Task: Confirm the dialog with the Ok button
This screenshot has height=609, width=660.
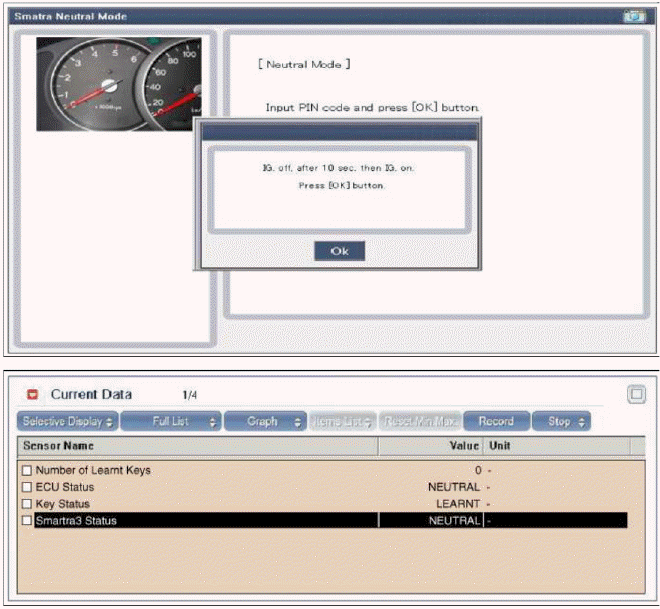Action: [339, 251]
